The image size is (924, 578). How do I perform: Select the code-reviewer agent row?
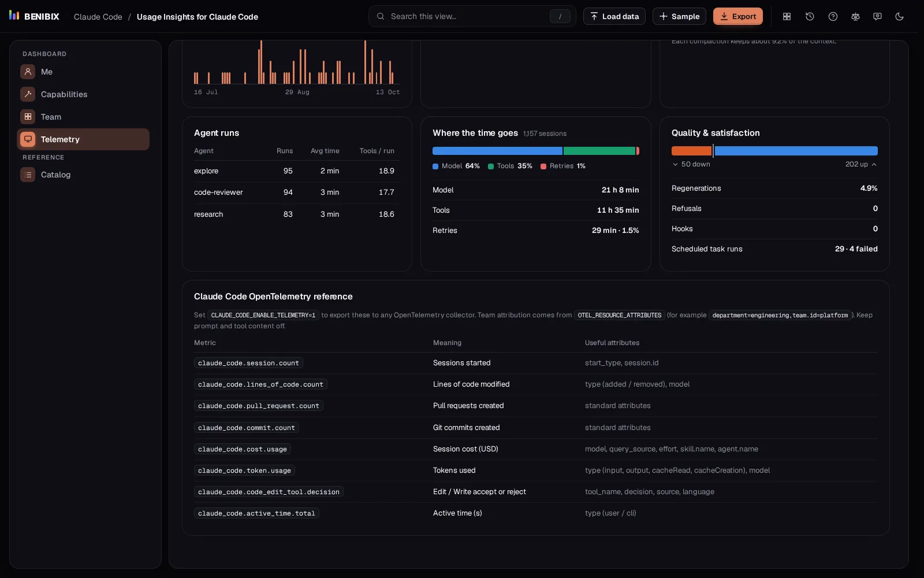coord(297,192)
